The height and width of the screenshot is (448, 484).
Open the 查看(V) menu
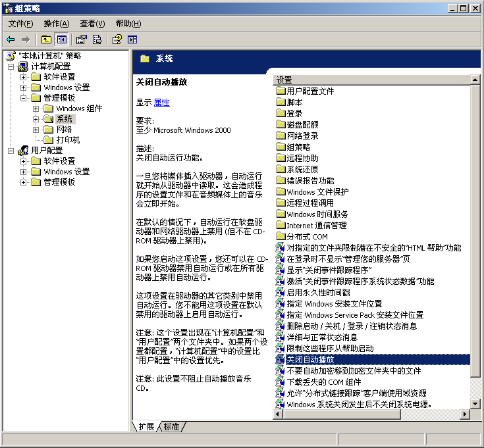(x=92, y=23)
